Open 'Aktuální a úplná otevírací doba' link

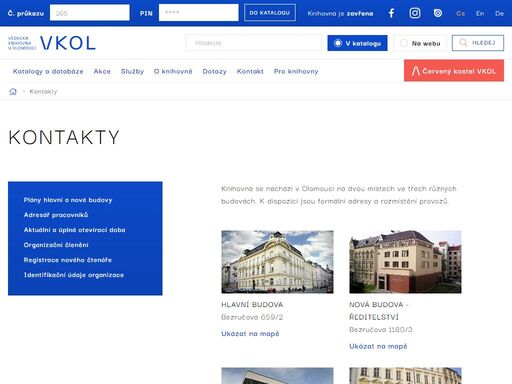[74, 230]
